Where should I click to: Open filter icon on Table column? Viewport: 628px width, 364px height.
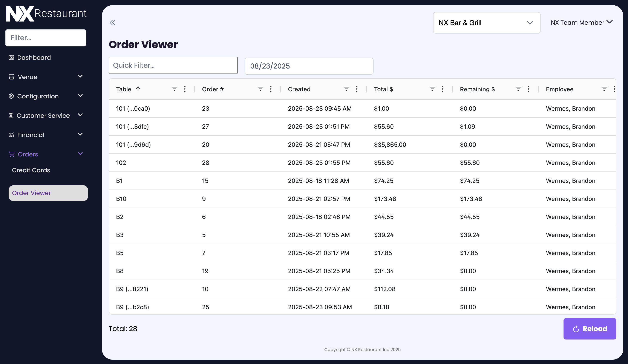(175, 89)
